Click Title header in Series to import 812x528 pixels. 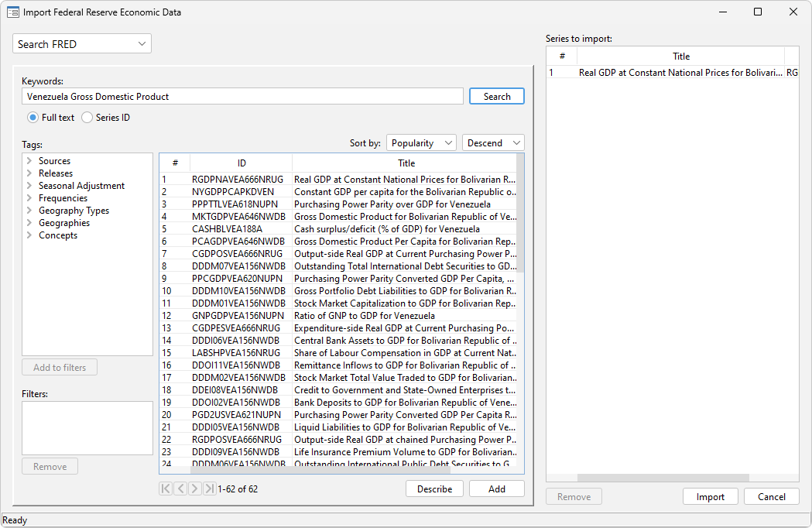tap(681, 56)
